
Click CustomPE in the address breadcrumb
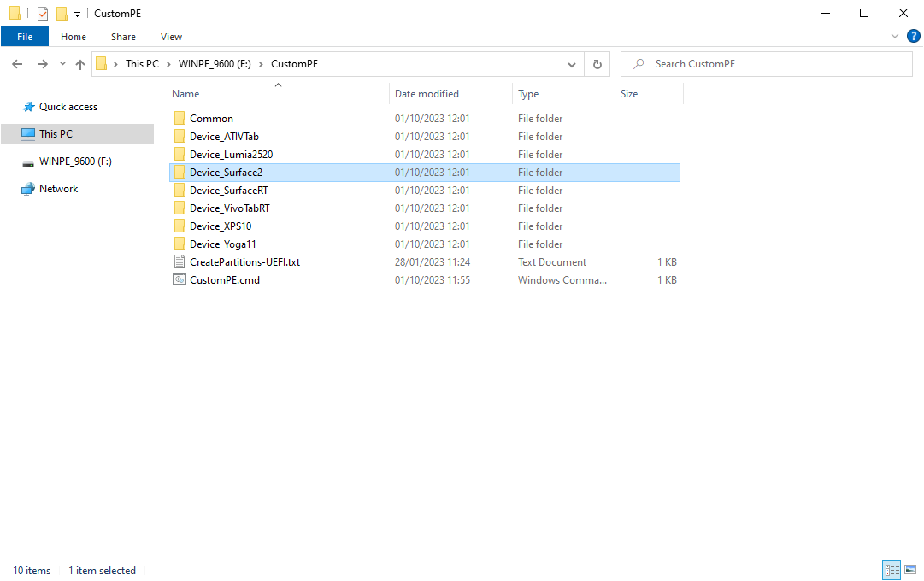[x=294, y=63]
